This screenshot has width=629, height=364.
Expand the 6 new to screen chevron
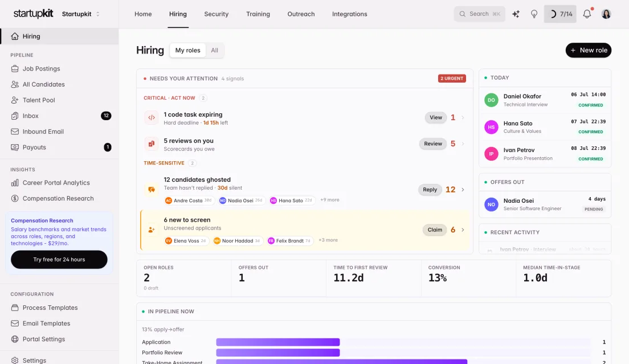point(463,230)
